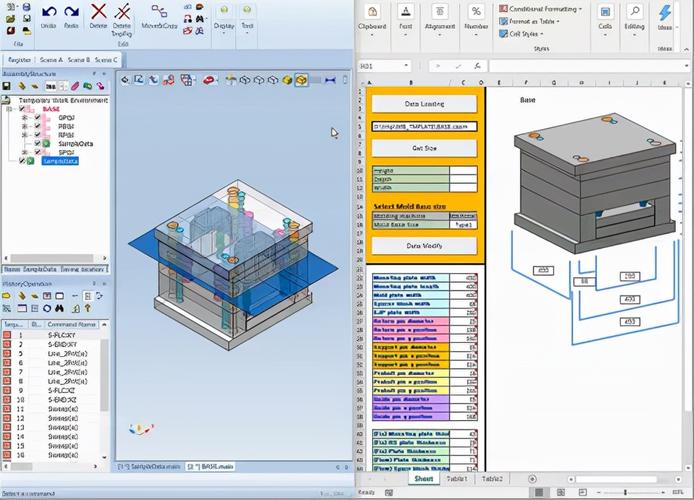This screenshot has height=500, width=694.
Task: Click the red X Delete tool
Action: pyautogui.click(x=98, y=12)
